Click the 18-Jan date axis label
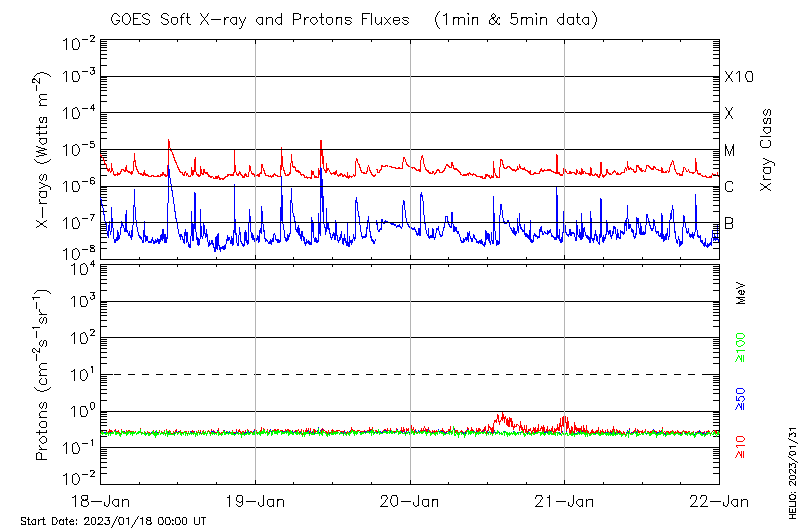800x530 pixels. (x=102, y=500)
